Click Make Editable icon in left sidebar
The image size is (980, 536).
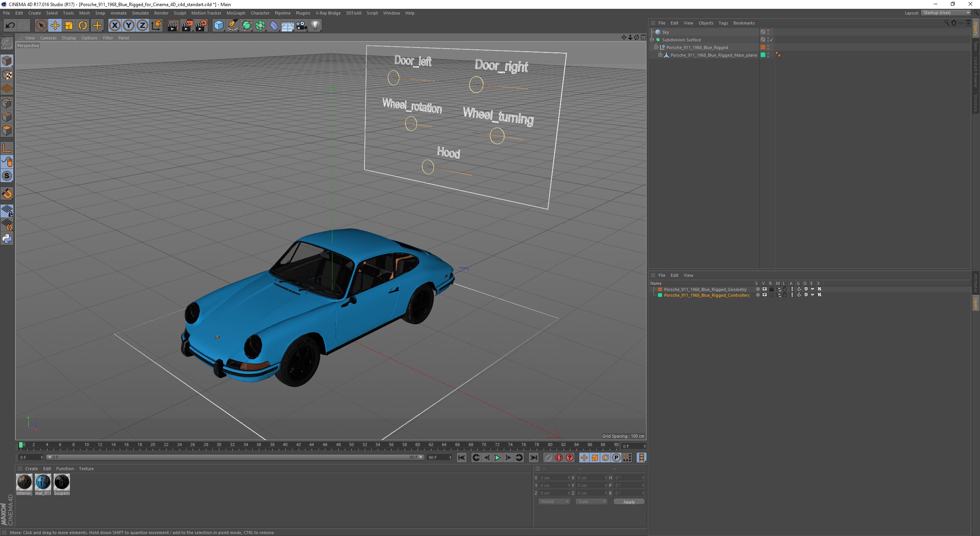(7, 44)
